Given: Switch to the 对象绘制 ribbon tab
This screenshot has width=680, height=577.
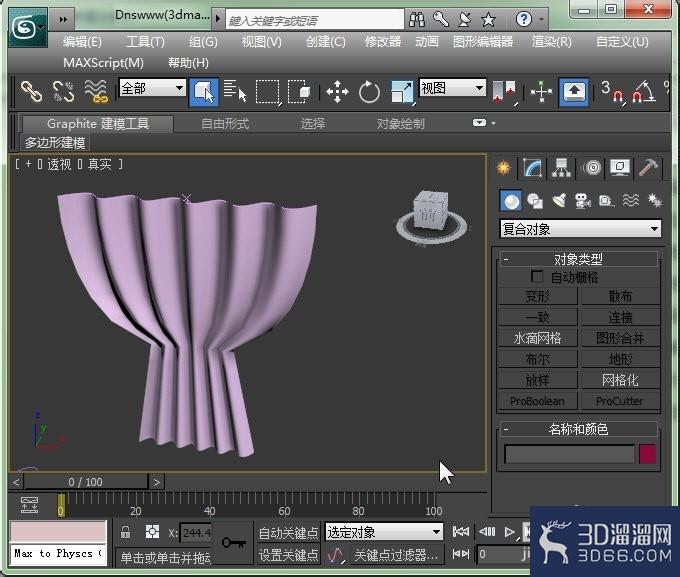Looking at the screenshot, I should (x=400, y=124).
